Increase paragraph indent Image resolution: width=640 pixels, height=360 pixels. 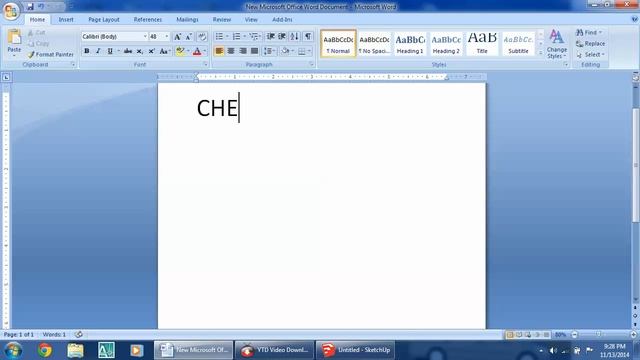[x=282, y=37]
